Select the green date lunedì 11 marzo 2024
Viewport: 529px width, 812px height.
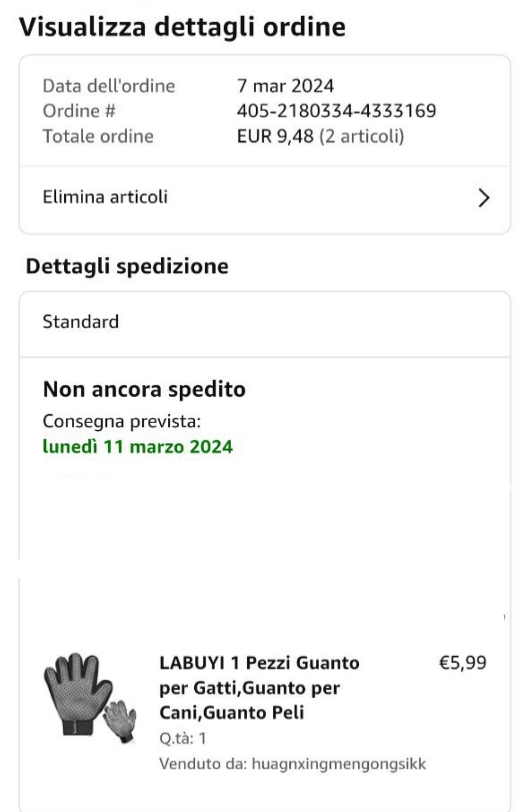click(138, 446)
